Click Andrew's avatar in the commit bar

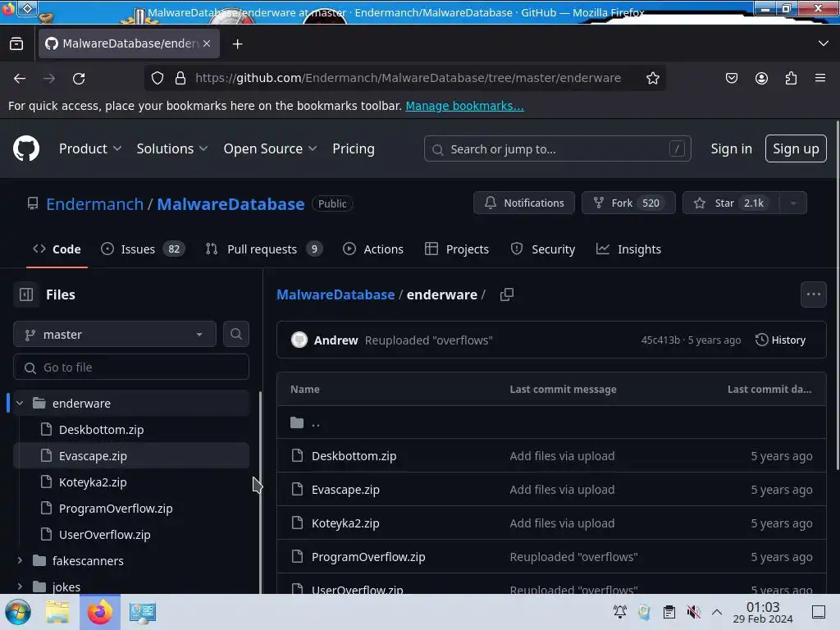pyautogui.click(x=299, y=340)
